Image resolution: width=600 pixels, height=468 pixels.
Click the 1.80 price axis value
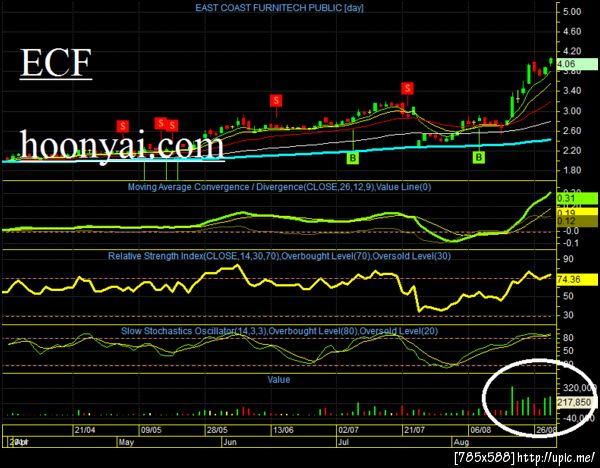(572, 170)
